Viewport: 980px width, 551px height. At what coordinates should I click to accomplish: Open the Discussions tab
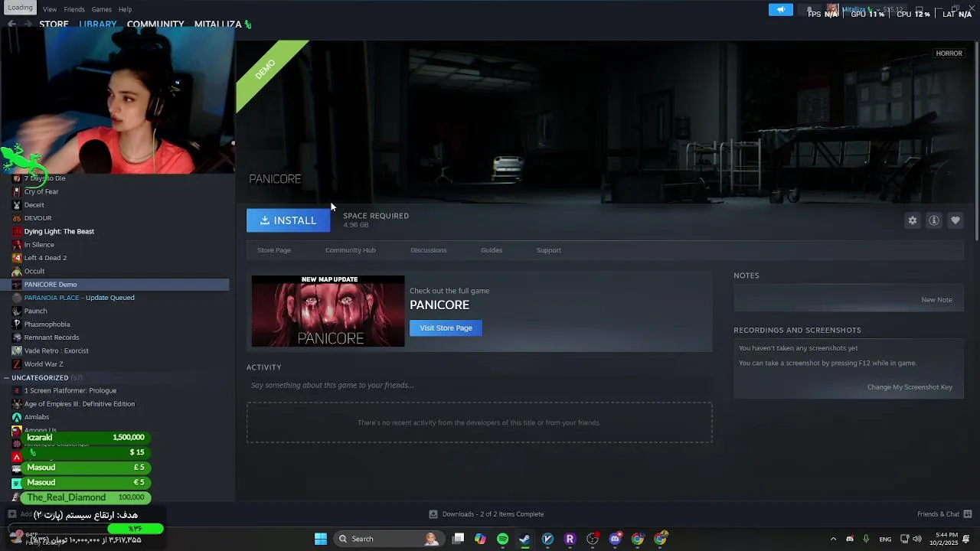(428, 250)
